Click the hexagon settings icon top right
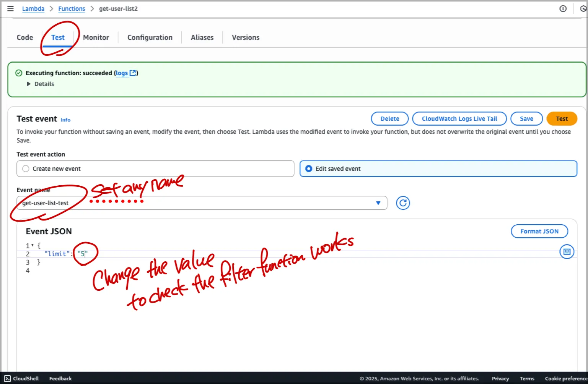The height and width of the screenshot is (384, 588). [583, 8]
